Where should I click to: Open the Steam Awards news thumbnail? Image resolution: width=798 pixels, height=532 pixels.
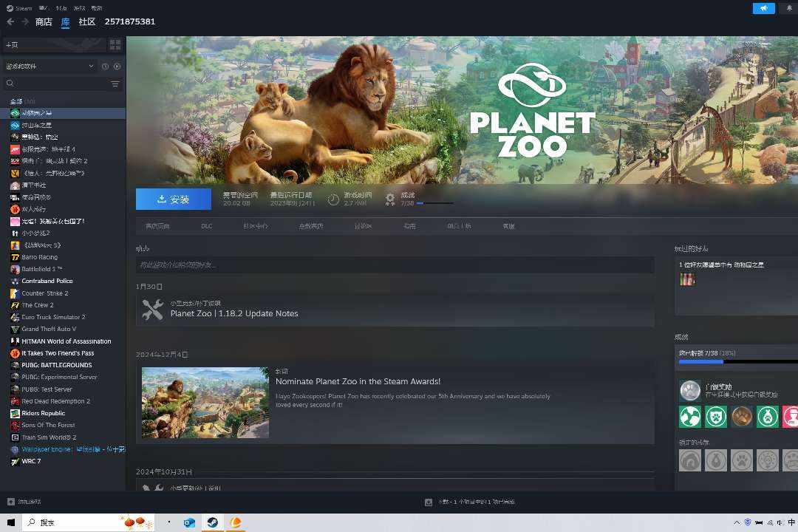(205, 403)
